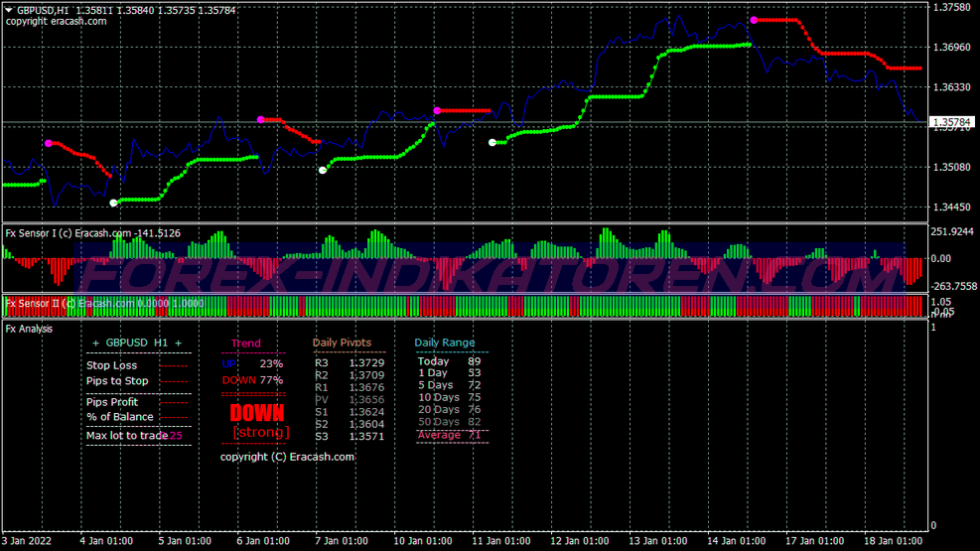The height and width of the screenshot is (551, 980).
Task: Click the white signal dot near 7 Jan
Action: click(323, 171)
